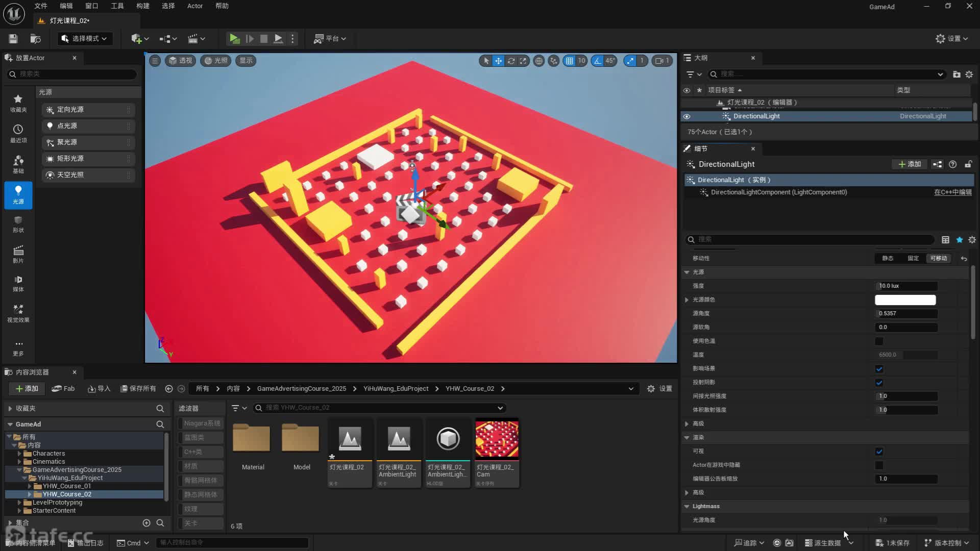The image size is (980, 551).
Task: Click favorites star icon in Details search
Action: point(960,240)
